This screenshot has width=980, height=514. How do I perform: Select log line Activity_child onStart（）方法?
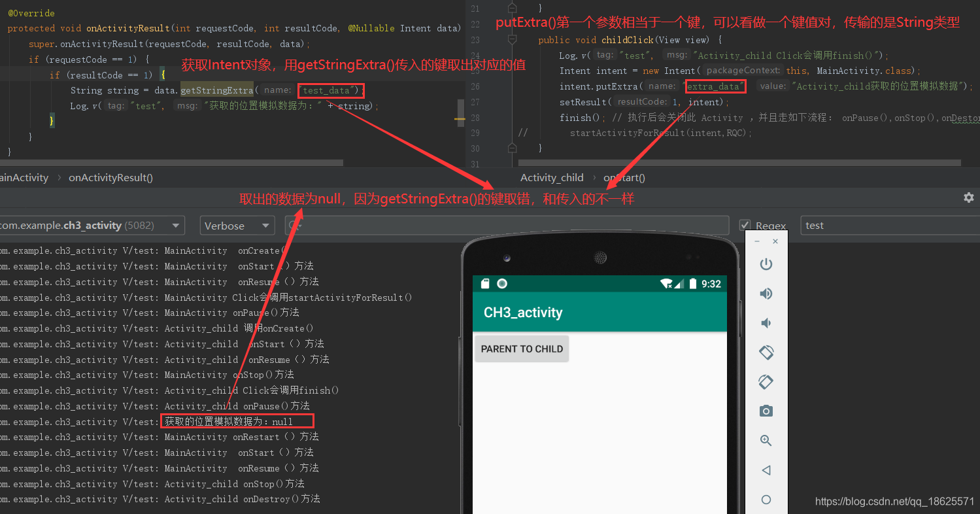click(x=162, y=344)
